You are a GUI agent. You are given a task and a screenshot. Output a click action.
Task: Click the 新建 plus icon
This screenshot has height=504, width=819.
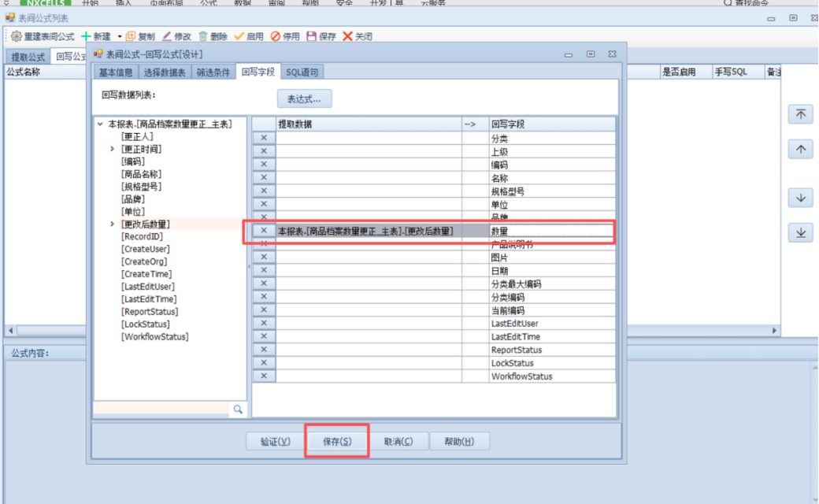coord(87,36)
